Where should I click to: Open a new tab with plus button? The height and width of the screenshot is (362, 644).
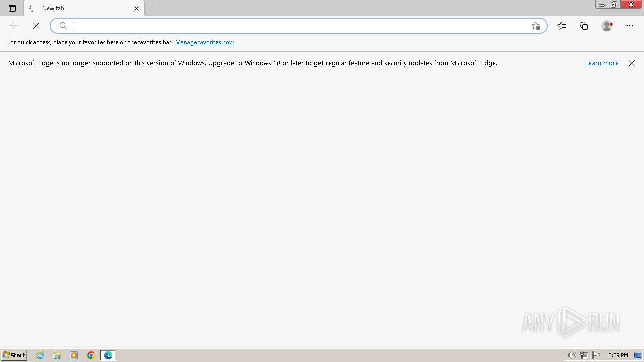[x=153, y=8]
